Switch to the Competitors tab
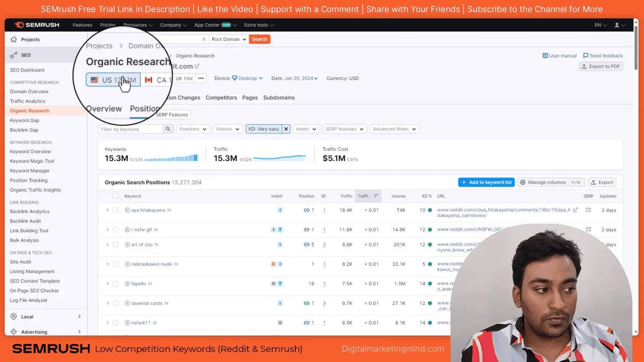This screenshot has width=644, height=362. point(221,98)
